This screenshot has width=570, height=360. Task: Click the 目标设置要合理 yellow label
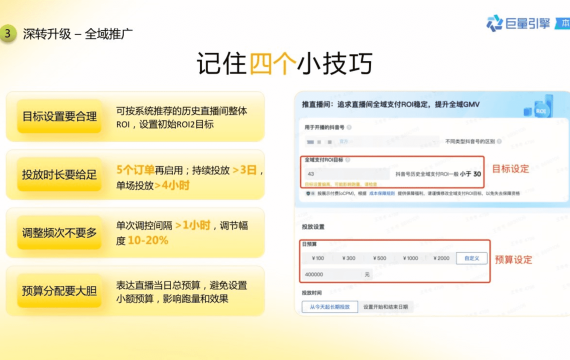click(59, 116)
